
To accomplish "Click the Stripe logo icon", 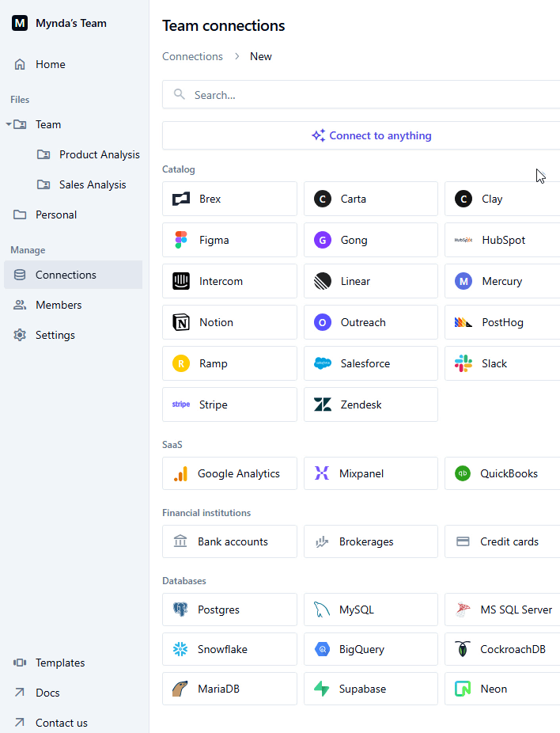I will pyautogui.click(x=181, y=404).
